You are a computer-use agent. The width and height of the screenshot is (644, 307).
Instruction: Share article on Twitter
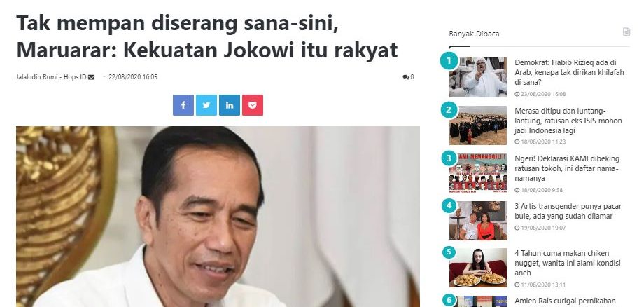tap(206, 105)
